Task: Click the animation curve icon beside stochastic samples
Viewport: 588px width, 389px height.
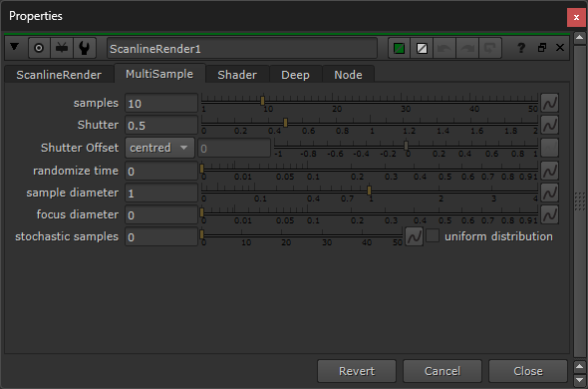Action: tap(414, 236)
